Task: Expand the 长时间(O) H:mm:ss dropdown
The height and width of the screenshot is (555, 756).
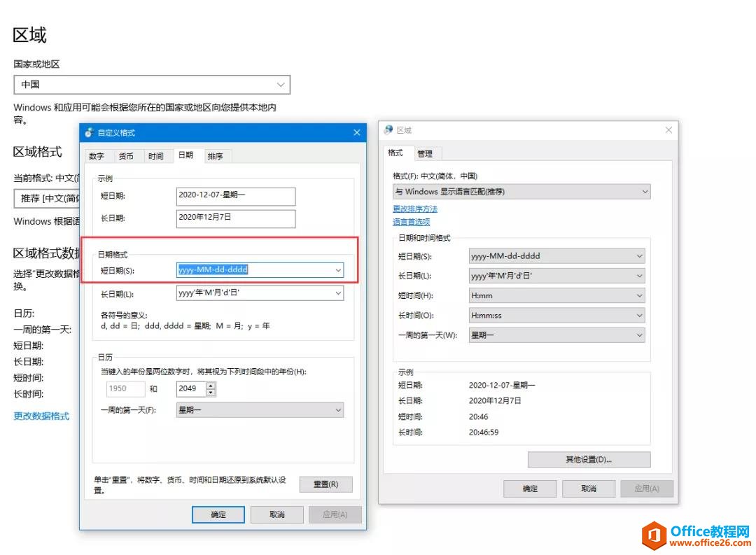Action: coord(557,316)
